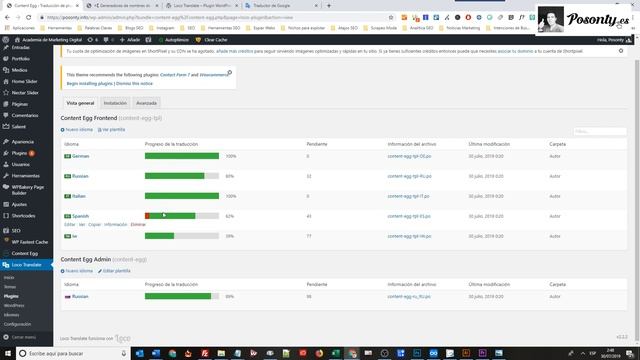Open Apariencia in the admin sidebar

coord(22,142)
